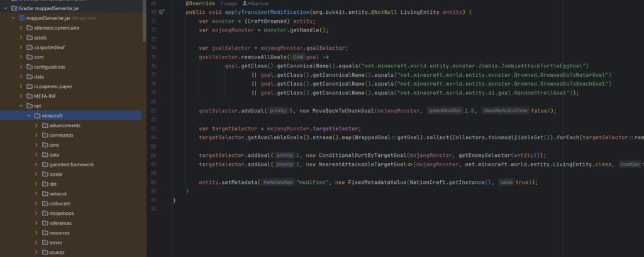Expand the META-INF folder chevron
Screen dimensions: 644x257
click(21, 96)
